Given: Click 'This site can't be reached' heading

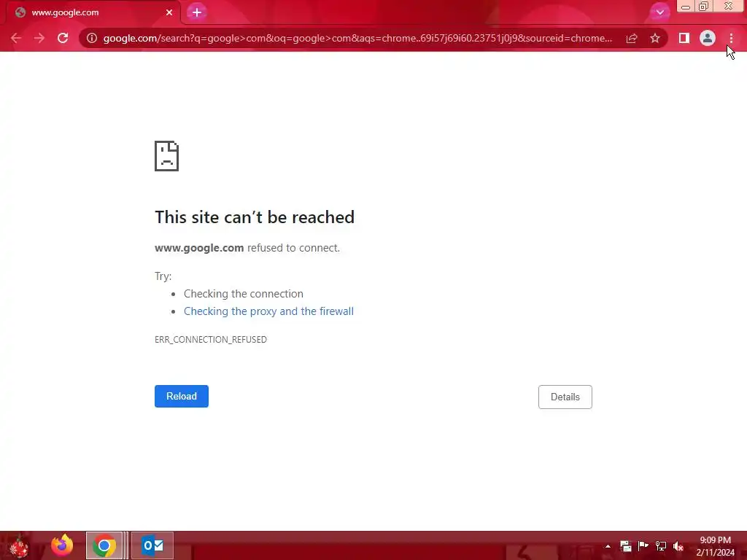Looking at the screenshot, I should [x=255, y=217].
